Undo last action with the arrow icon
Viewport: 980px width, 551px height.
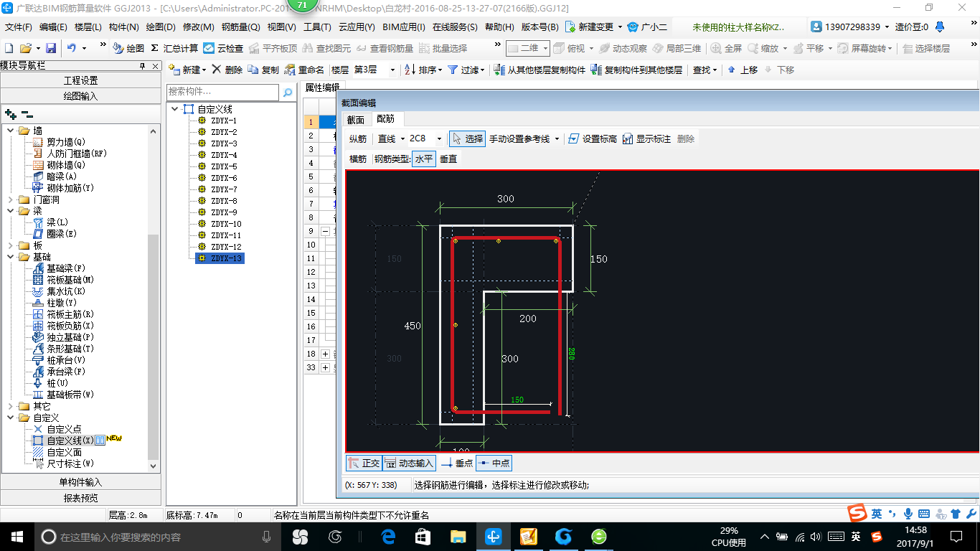(x=72, y=48)
